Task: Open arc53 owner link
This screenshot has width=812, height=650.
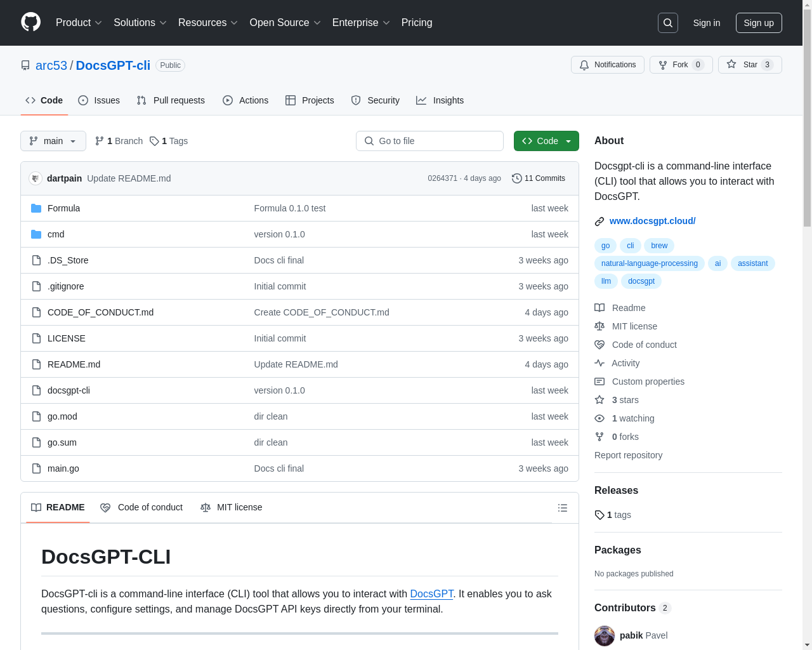Action: [x=51, y=65]
